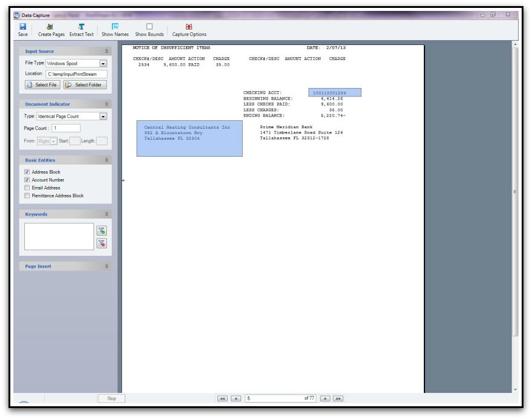Collapse the Basic Entities section
Viewport: 532px width, 419px height.
coord(106,160)
